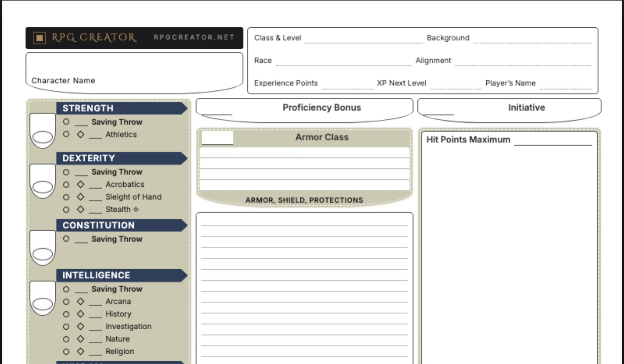Toggle Intelligence Saving Throw proficiency circle
Viewport: 624px width, 364px height.
click(66, 289)
